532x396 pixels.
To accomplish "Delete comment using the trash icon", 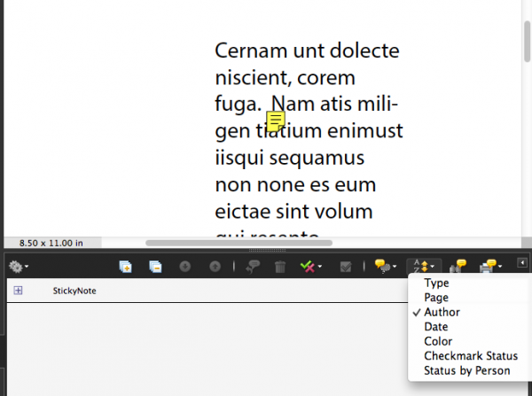I will click(280, 266).
